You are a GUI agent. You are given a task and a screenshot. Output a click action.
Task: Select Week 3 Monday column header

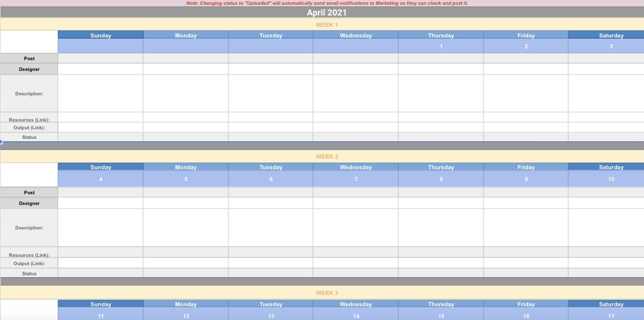pos(185,304)
